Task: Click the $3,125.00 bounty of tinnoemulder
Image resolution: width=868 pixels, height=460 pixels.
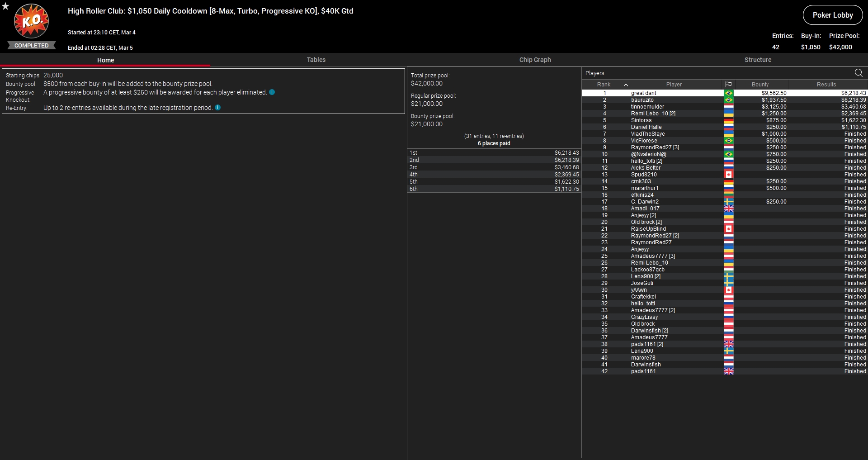Action: 774,107
